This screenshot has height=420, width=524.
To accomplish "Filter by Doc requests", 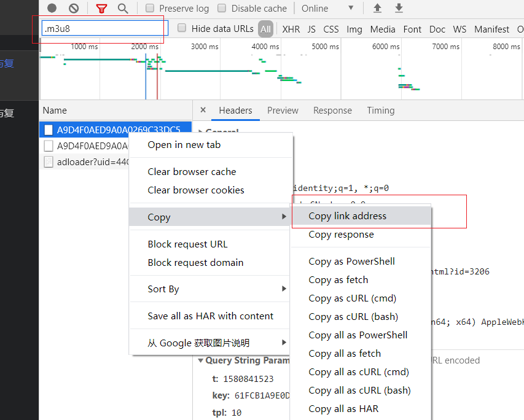I will click(437, 29).
